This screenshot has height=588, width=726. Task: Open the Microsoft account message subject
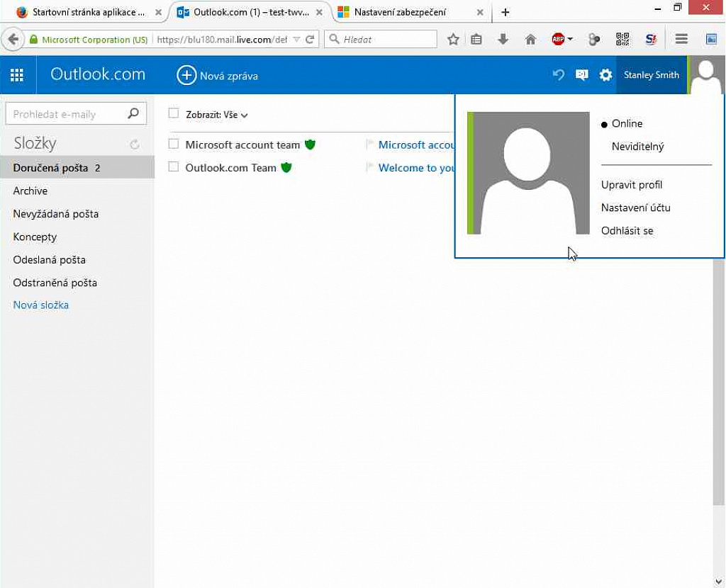(417, 145)
